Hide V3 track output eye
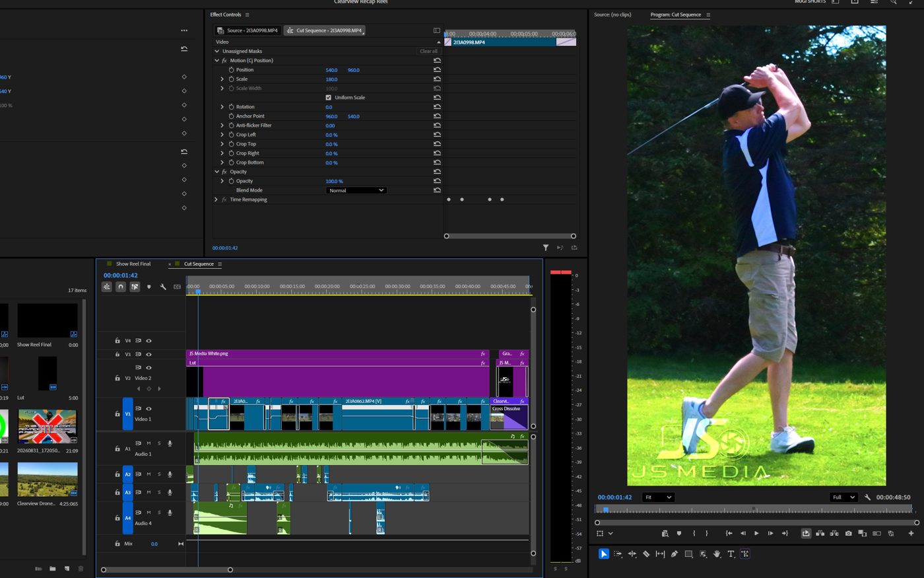Image resolution: width=924 pixels, height=578 pixels. pyautogui.click(x=148, y=354)
